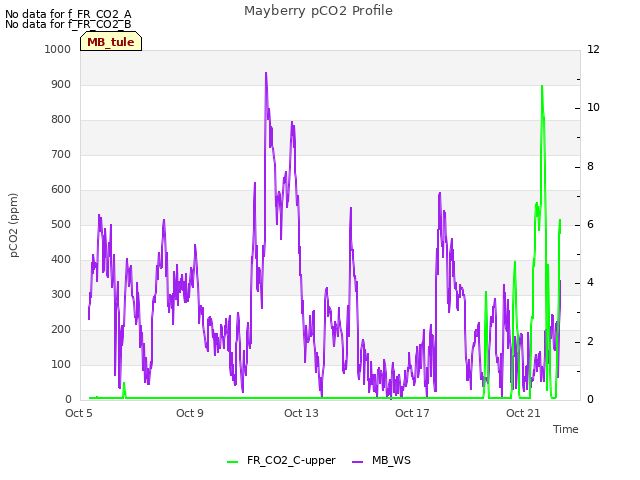
Task: Click the 10 right-axis tick label
Action: point(593,108)
